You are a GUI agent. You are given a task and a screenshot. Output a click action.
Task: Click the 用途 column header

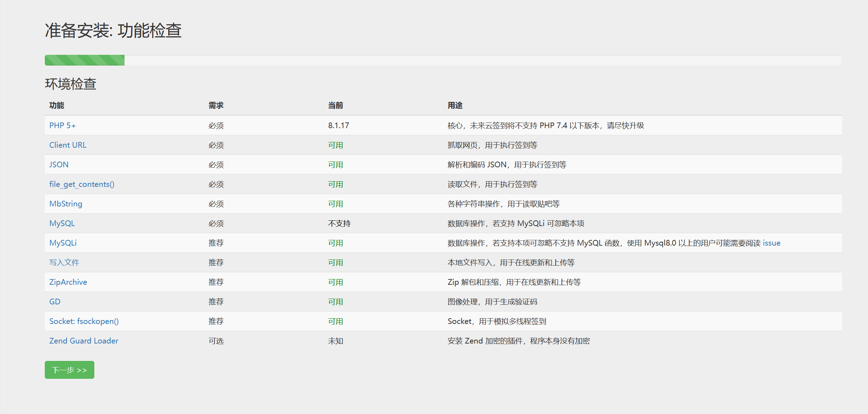[455, 105]
